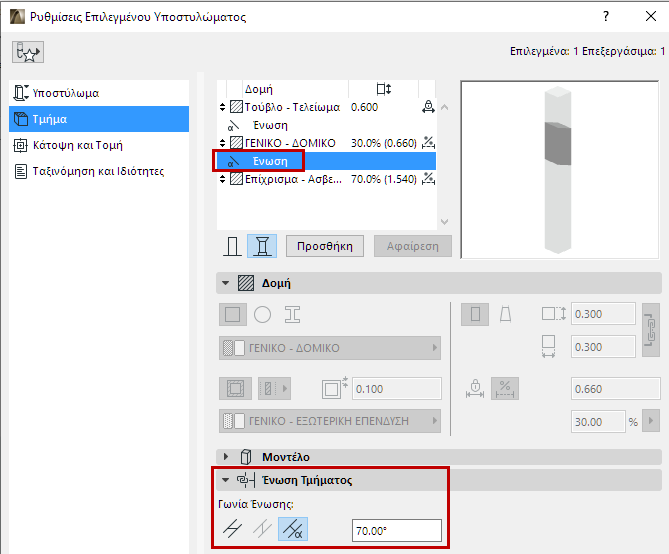Click the Αφαίρεση button
The image size is (669, 554).
(413, 246)
